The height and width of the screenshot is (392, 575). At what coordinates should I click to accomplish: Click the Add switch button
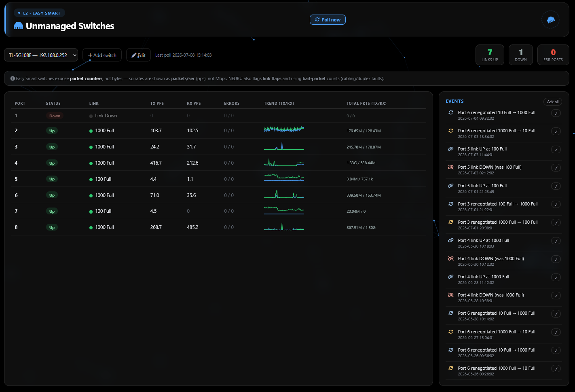(102, 55)
